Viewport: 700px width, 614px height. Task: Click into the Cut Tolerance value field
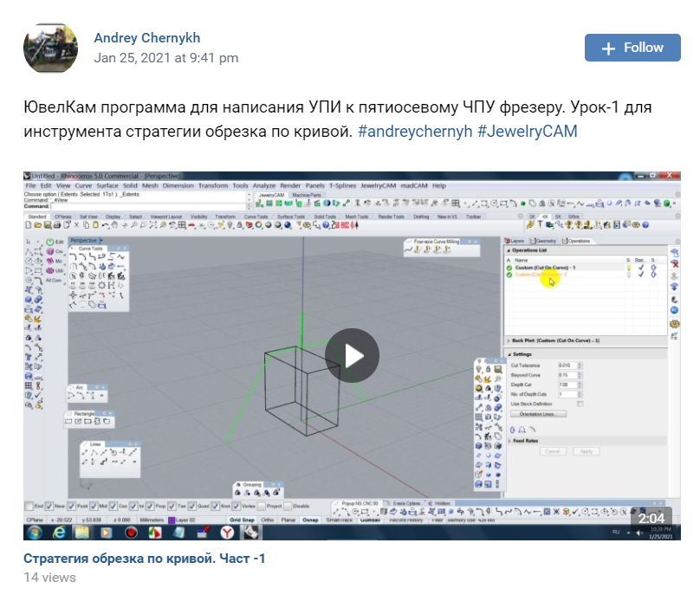[x=567, y=365]
